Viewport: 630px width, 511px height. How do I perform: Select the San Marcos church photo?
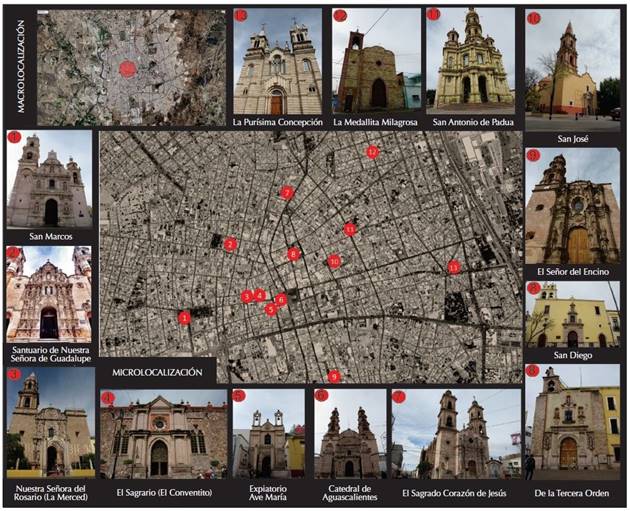49,181
